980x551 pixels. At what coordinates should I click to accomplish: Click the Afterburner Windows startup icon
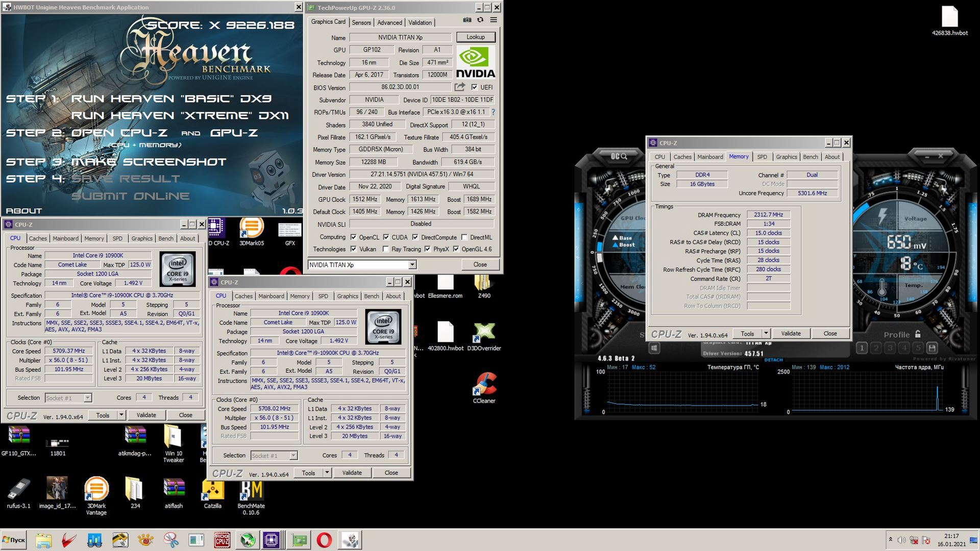[654, 348]
